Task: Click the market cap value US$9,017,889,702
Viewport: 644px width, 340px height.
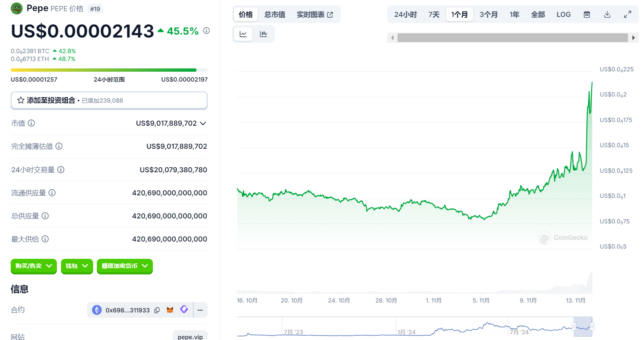Action: tap(166, 123)
